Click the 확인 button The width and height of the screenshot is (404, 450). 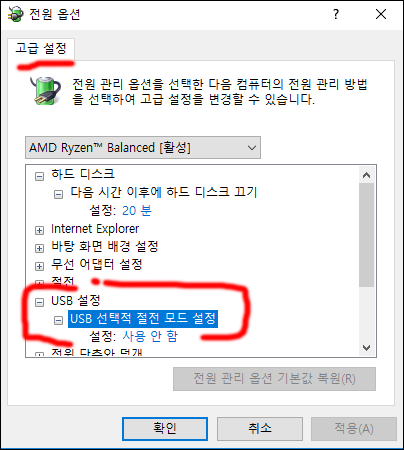165,429
